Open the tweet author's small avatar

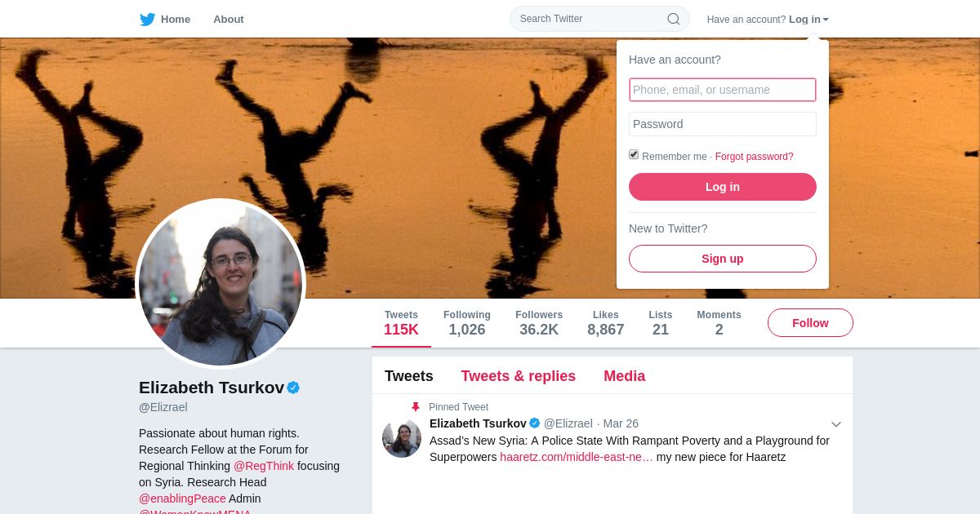click(402, 438)
